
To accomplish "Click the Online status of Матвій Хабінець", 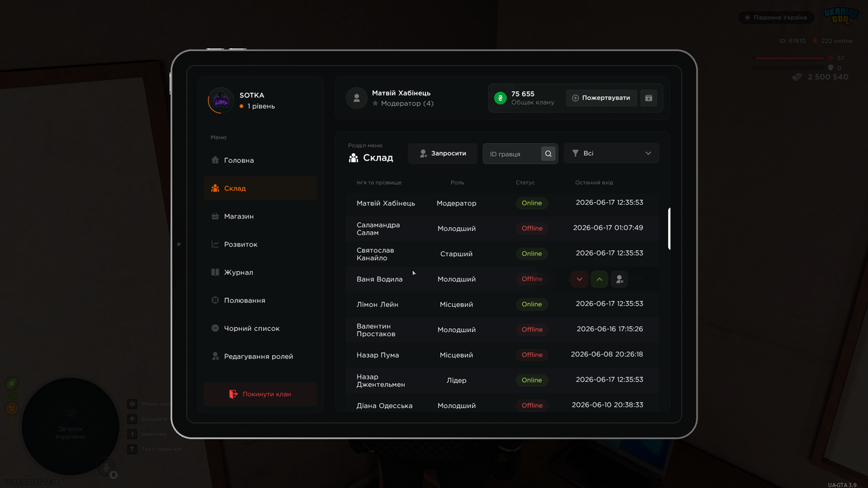I will point(532,203).
